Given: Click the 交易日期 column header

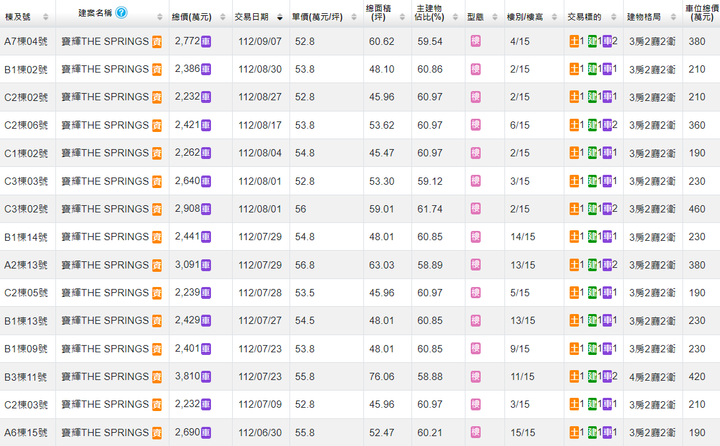Looking at the screenshot, I should pos(251,17).
